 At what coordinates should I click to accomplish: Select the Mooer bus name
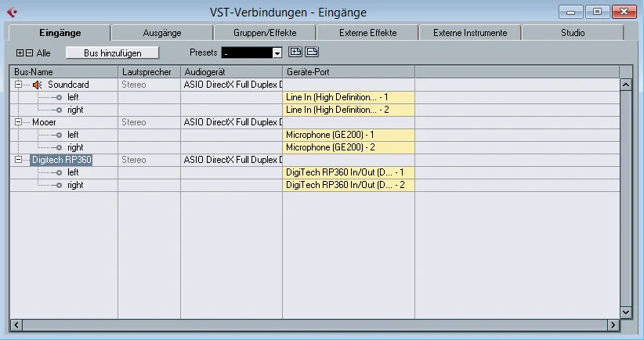[44, 122]
